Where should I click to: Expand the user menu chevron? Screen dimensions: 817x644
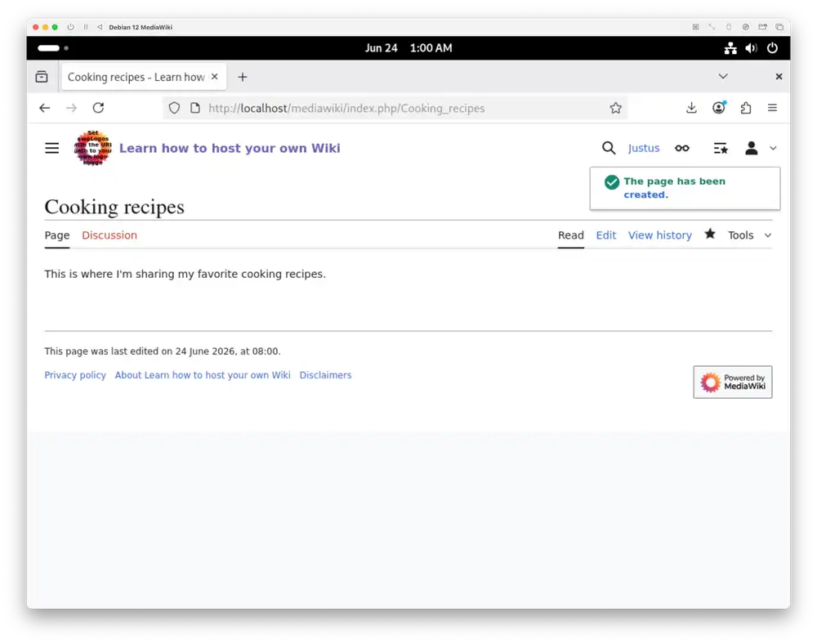click(x=773, y=149)
